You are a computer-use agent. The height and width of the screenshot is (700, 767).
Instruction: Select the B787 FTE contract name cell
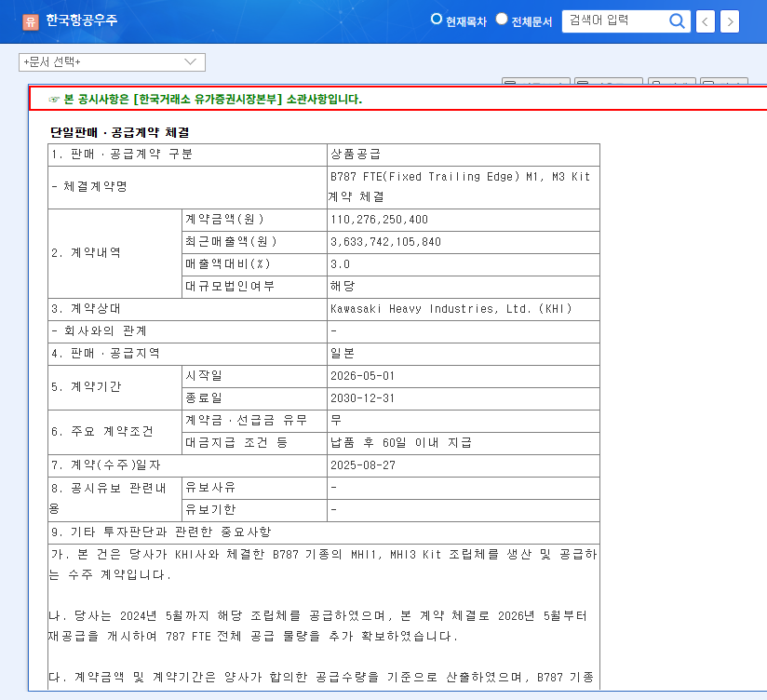[464, 187]
